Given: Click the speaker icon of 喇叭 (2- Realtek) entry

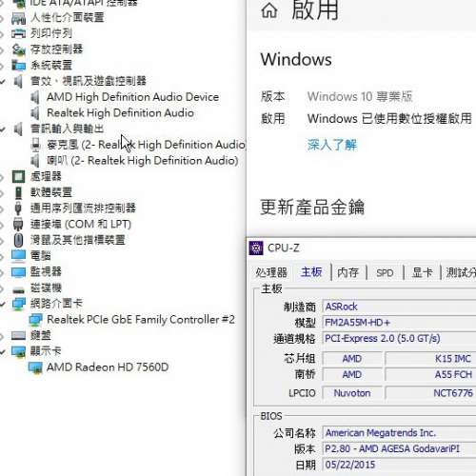Looking at the screenshot, I should (x=35, y=161).
